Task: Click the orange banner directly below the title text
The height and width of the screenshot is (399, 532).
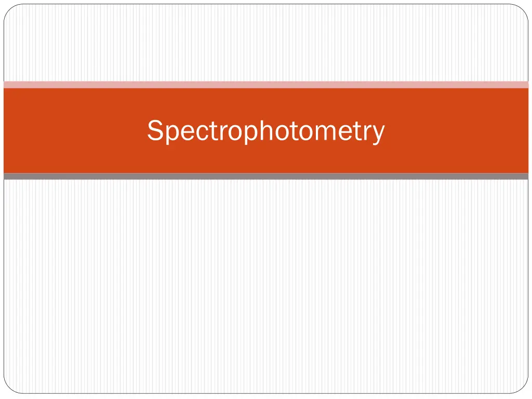Action: (x=265, y=158)
